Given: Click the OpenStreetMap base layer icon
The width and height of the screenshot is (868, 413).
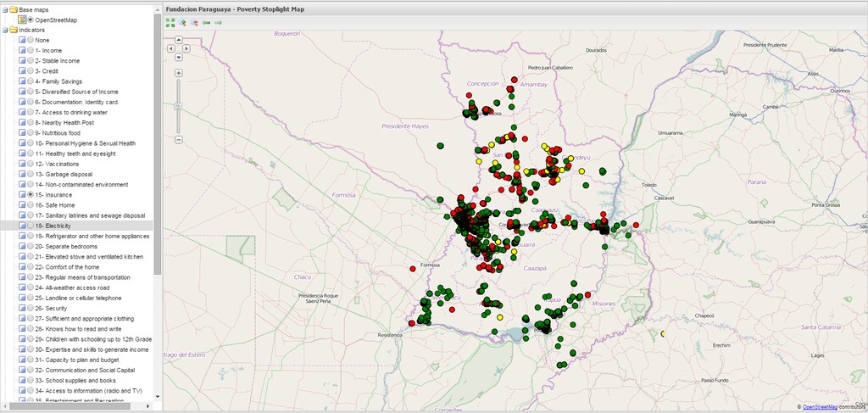Looking at the screenshot, I should [22, 20].
